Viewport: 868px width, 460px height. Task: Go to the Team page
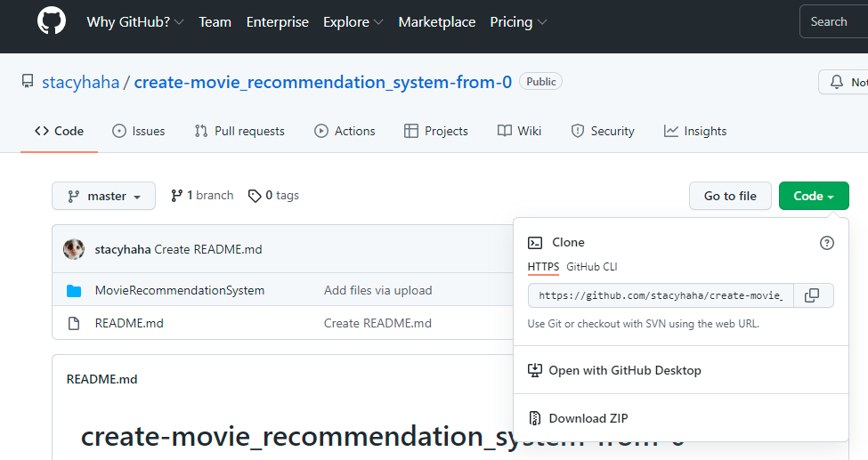215,22
